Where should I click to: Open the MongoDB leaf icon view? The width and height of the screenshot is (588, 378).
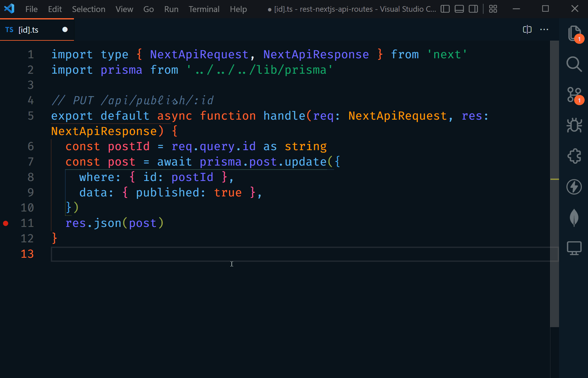[574, 217]
